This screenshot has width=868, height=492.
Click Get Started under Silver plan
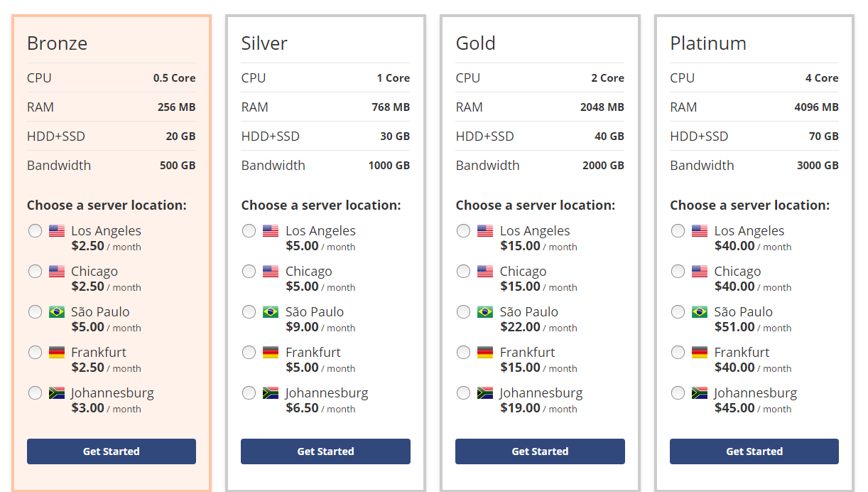(x=325, y=451)
